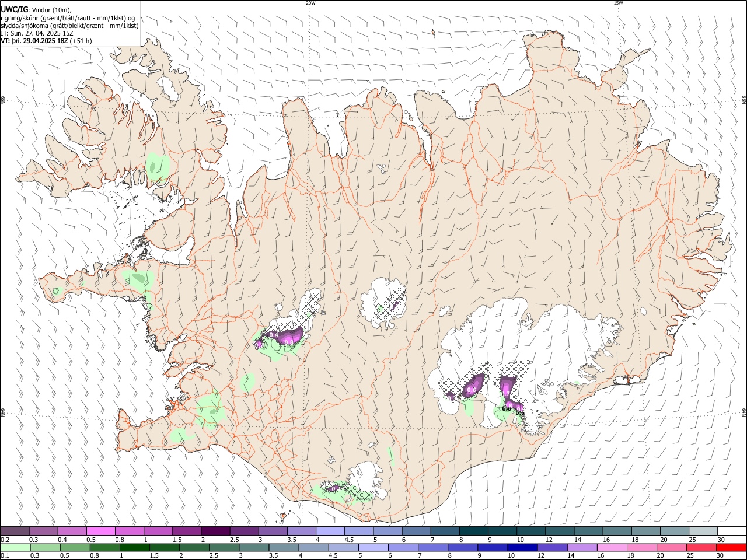The image size is (747, 560).
Task: Select the 'Vindur (10m)' text in header
Action: [51, 10]
